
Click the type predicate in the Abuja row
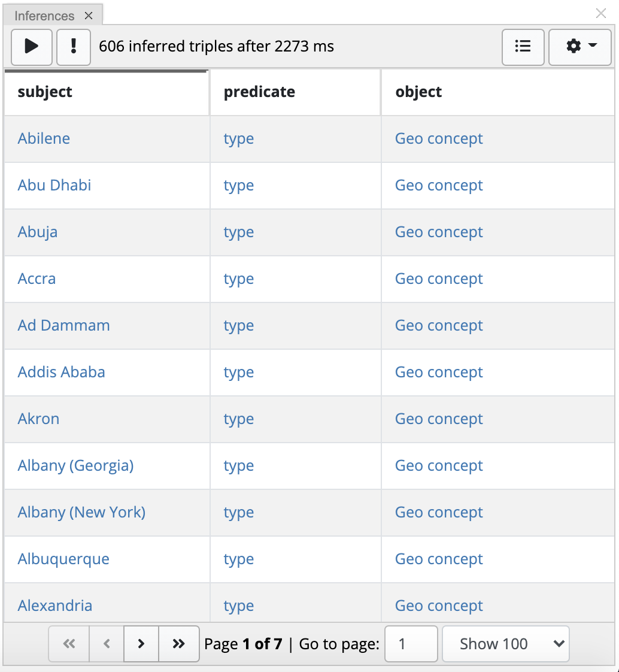[238, 232]
